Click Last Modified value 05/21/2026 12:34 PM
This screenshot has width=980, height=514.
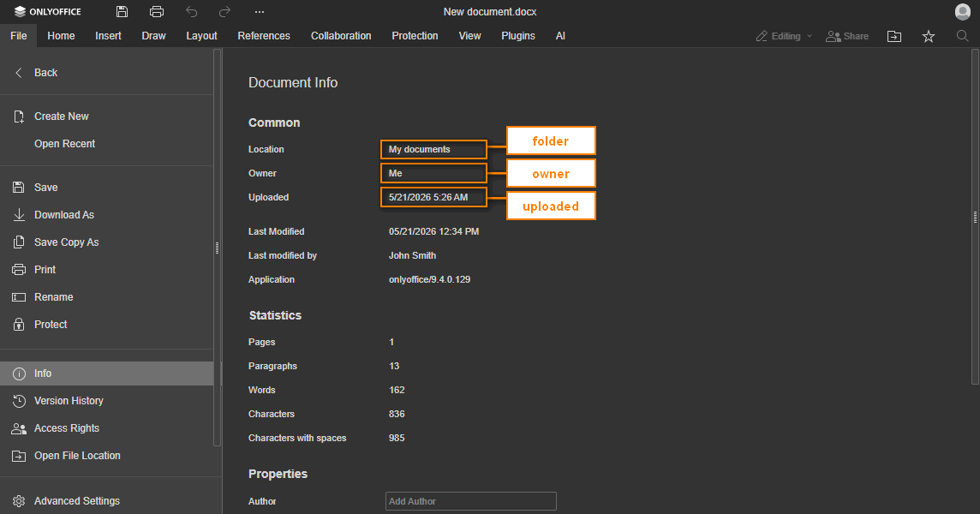coord(433,231)
